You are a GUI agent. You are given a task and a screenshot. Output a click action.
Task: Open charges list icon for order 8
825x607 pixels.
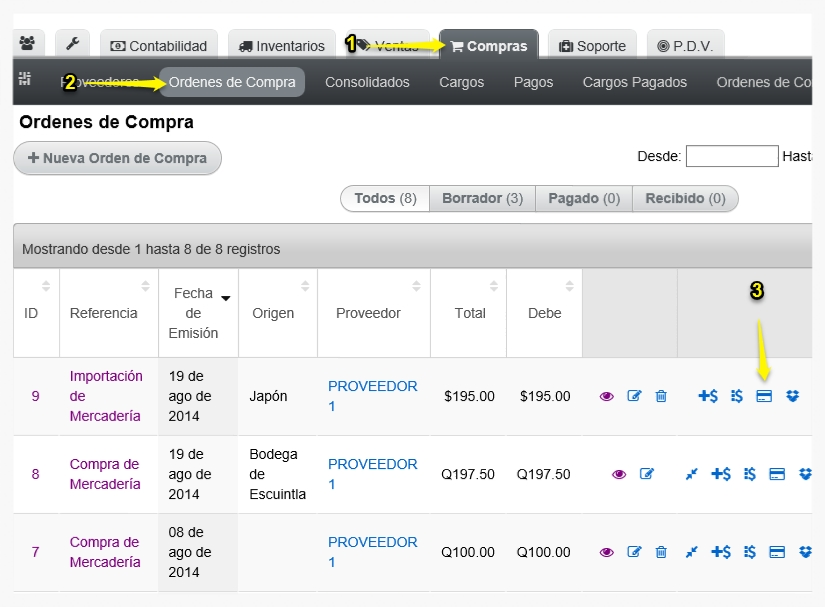click(x=750, y=474)
